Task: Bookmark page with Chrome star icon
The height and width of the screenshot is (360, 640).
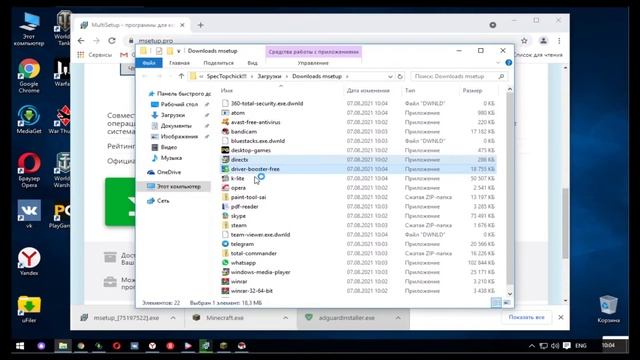Action: point(524,40)
